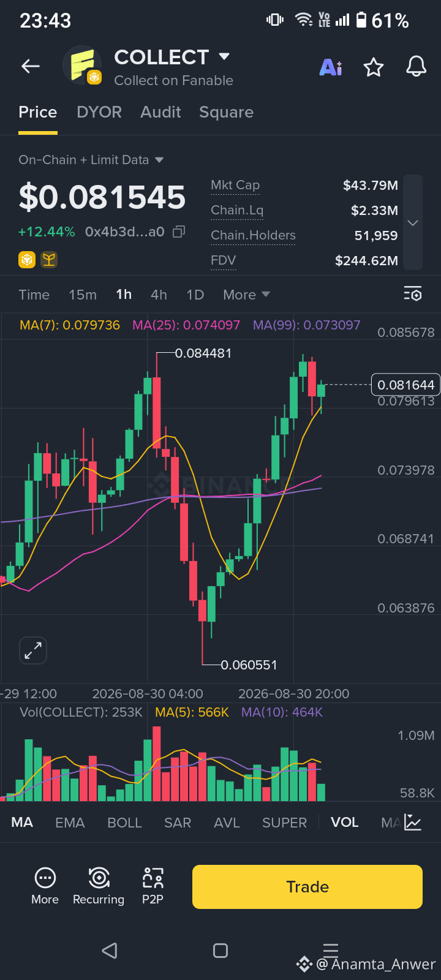Select the 4h timeframe
Viewport: 441px width, 980px height.
pyautogui.click(x=159, y=295)
